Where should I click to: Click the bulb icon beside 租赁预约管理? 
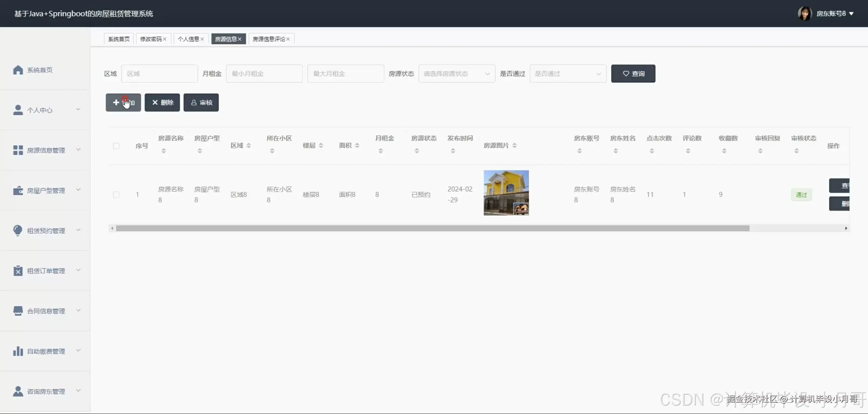(x=18, y=230)
